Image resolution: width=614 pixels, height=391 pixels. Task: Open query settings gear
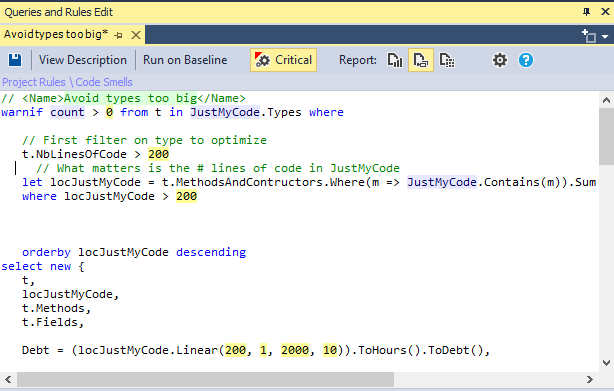tap(500, 60)
